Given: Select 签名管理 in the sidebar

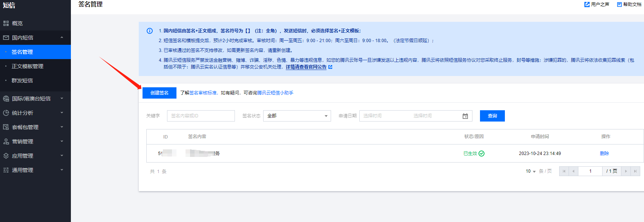Looking at the screenshot, I should pyautogui.click(x=35, y=52).
